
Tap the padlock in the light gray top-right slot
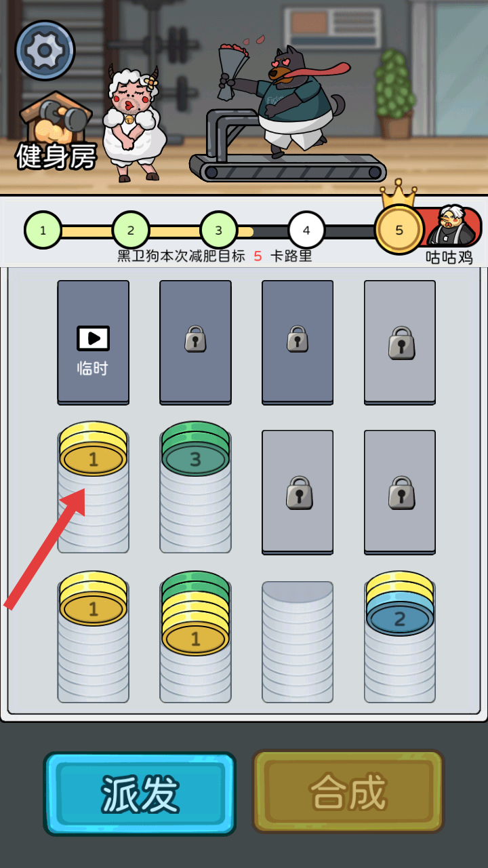click(401, 342)
